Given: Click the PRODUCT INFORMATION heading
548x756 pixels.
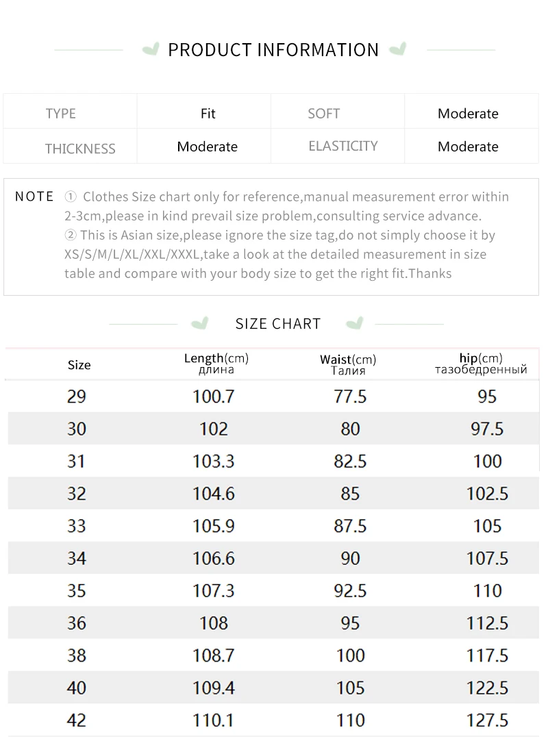Looking at the screenshot, I should (x=273, y=50).
